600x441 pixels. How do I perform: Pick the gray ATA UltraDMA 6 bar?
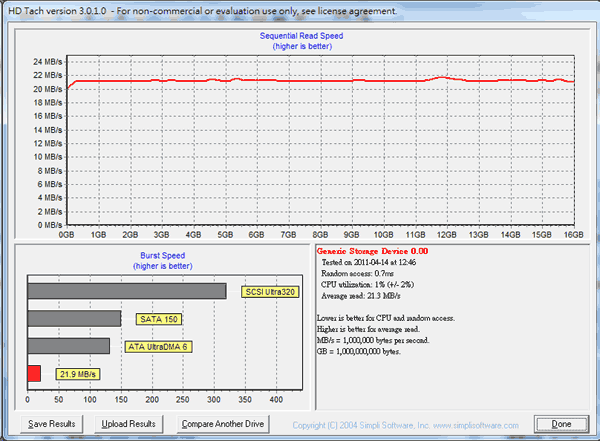[x=69, y=346]
